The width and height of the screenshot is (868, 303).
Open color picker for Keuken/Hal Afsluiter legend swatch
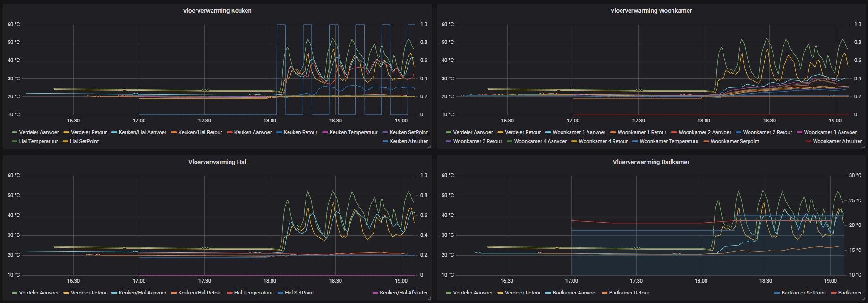click(375, 293)
